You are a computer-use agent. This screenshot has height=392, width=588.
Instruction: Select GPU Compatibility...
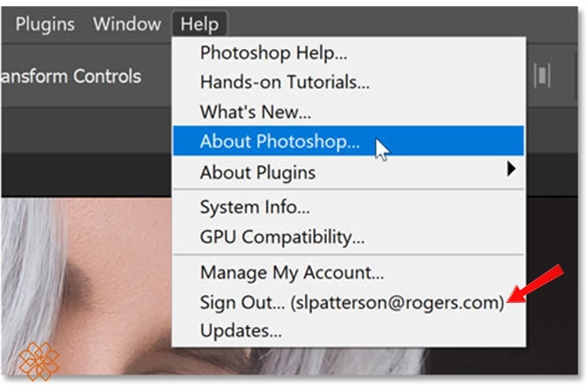[348, 237]
